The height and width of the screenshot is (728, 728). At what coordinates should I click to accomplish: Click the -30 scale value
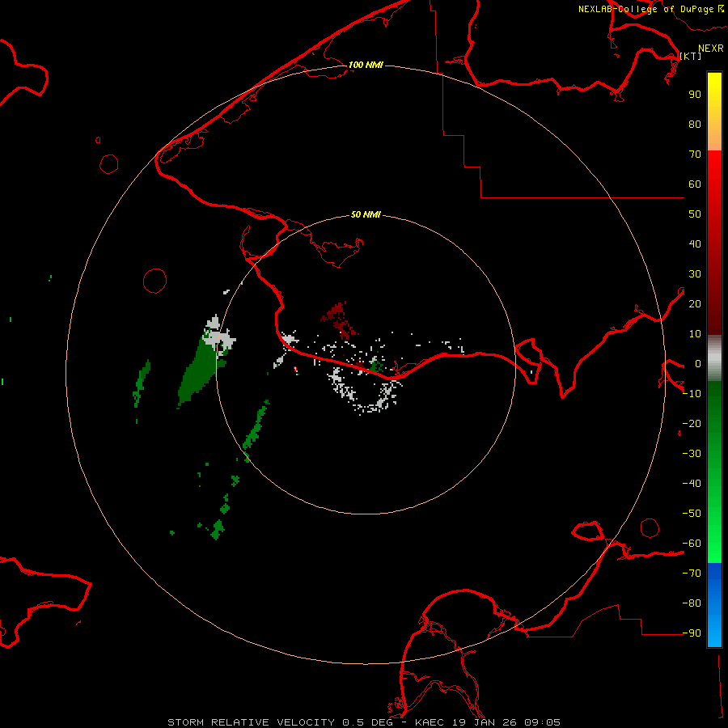692,454
